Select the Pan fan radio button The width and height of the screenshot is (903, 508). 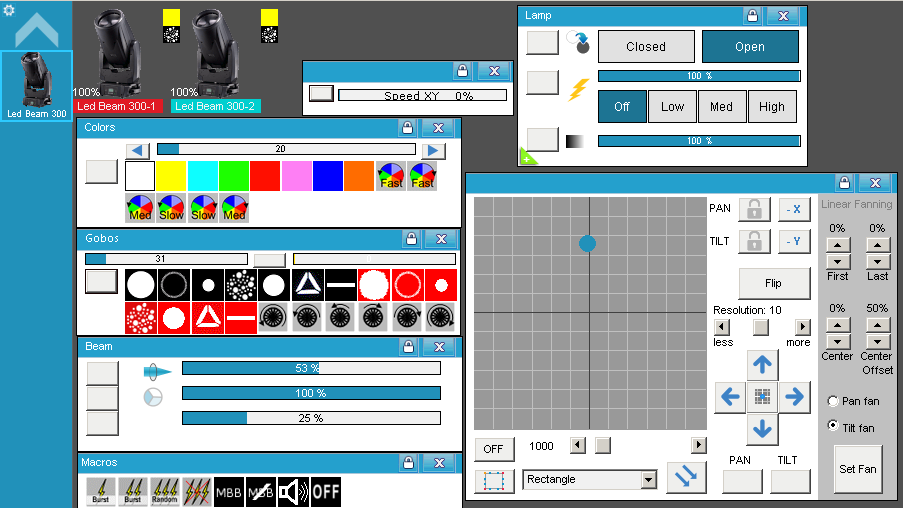pyautogui.click(x=833, y=401)
